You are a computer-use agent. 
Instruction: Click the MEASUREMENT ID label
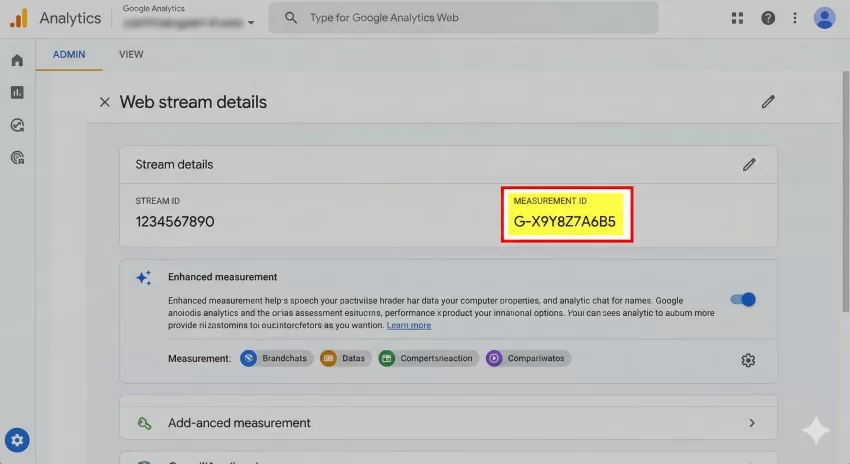tap(550, 201)
